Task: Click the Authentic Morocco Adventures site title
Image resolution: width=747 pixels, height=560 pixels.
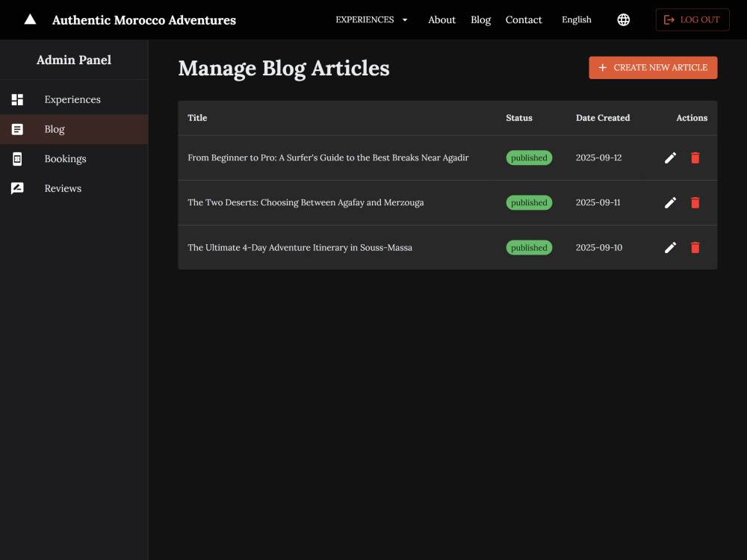Action: [144, 20]
